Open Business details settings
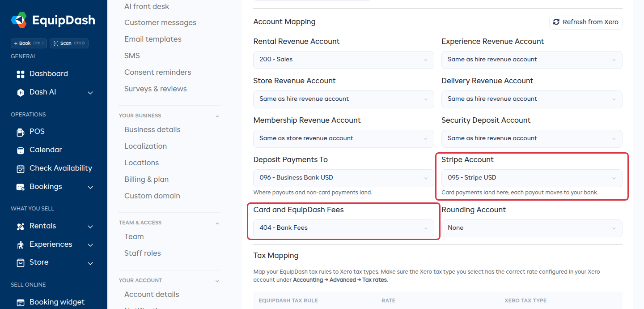 tap(153, 129)
